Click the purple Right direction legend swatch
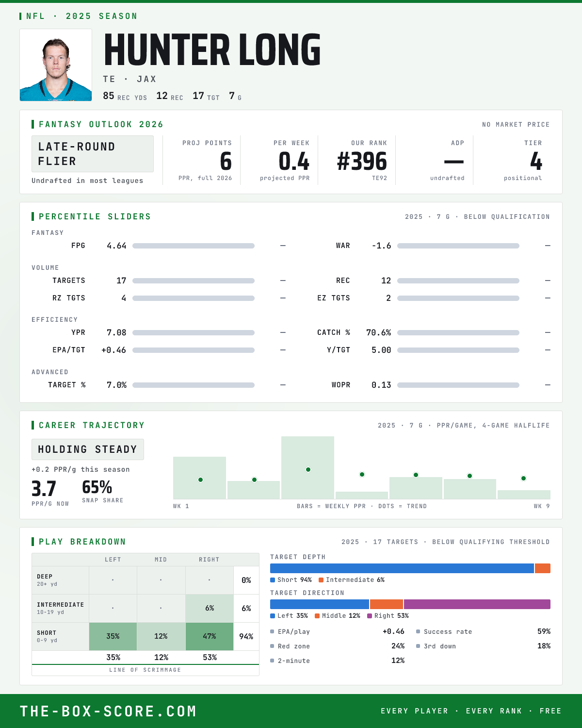The width and height of the screenshot is (582, 728). [x=370, y=616]
